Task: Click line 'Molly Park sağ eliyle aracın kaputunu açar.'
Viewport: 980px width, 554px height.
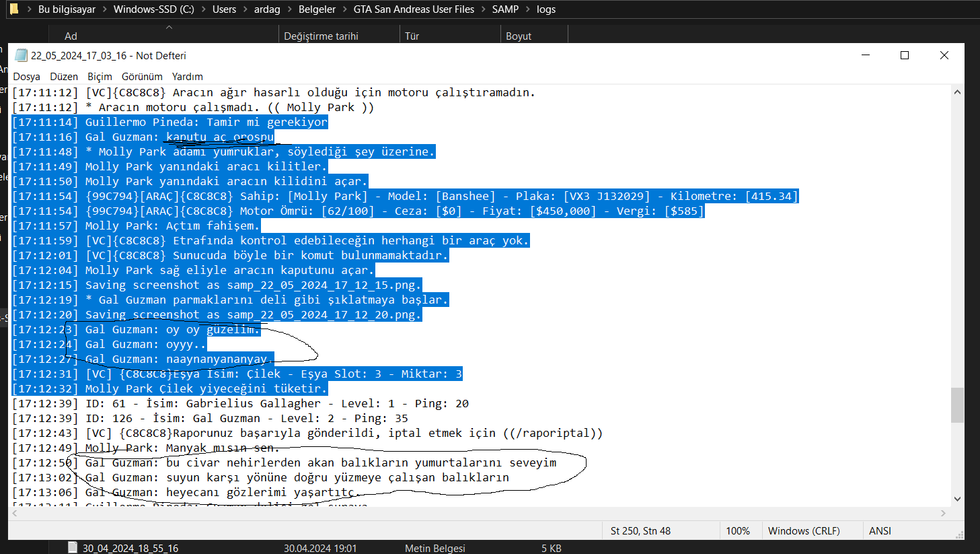Action: (194, 270)
